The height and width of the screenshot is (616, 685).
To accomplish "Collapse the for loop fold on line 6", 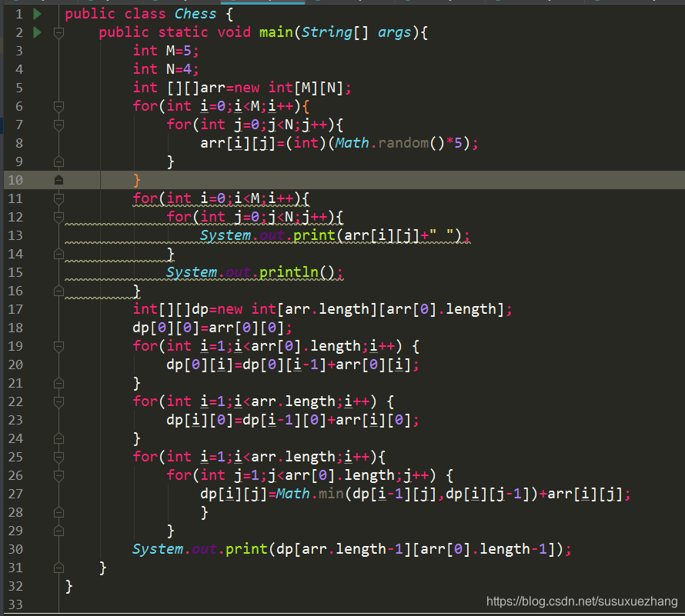I will pyautogui.click(x=58, y=107).
